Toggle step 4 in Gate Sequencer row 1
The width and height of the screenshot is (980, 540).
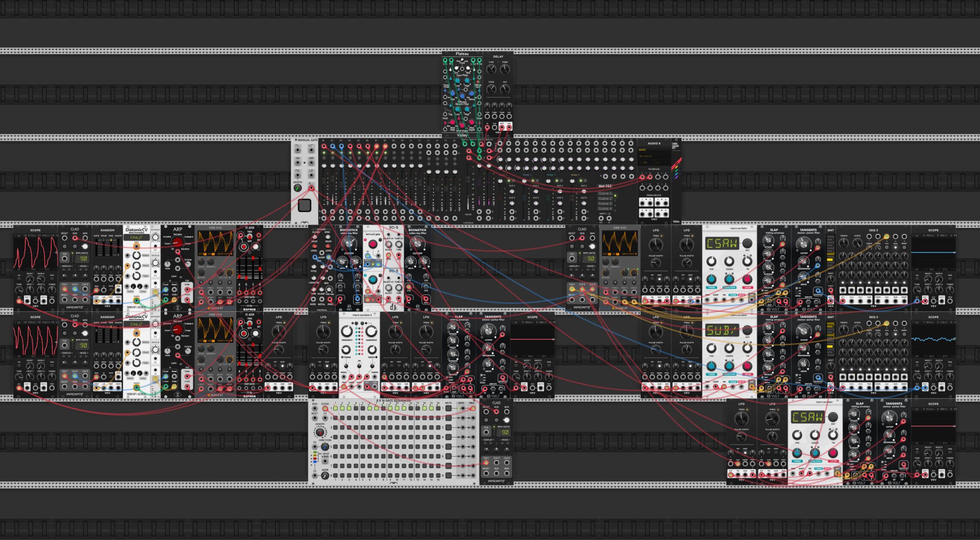tap(356, 408)
